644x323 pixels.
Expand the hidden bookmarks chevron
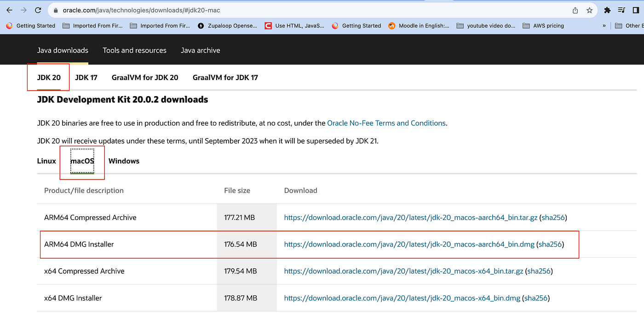pos(604,26)
